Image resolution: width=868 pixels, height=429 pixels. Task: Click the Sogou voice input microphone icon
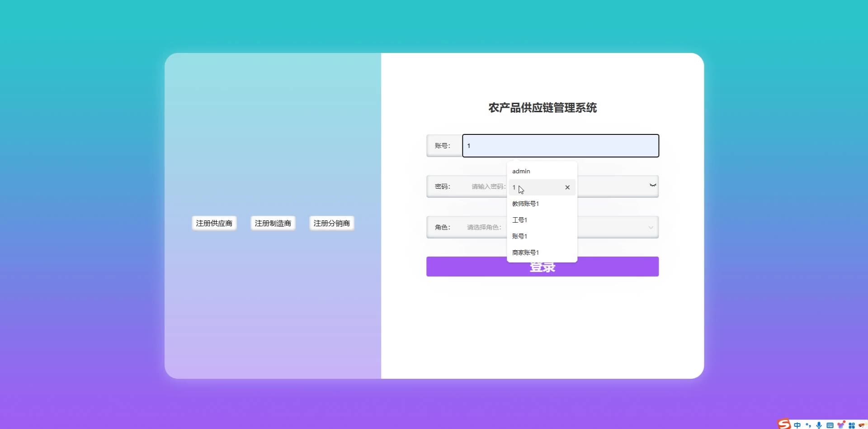click(819, 425)
